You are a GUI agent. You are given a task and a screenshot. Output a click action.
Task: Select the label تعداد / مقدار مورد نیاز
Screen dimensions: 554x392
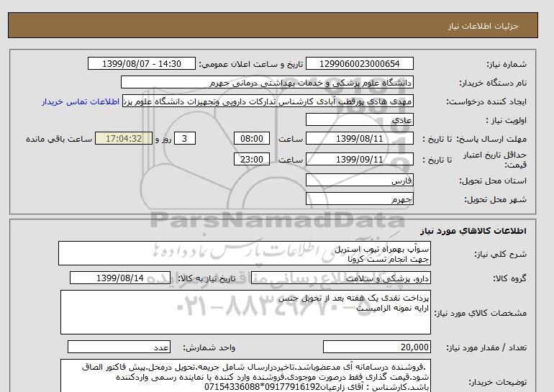tap(486, 348)
